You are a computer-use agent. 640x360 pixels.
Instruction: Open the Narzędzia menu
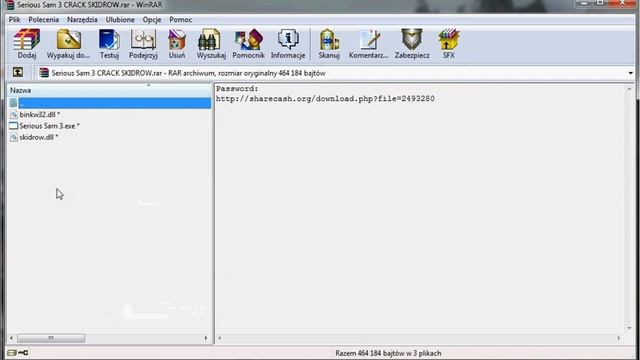pyautogui.click(x=82, y=20)
